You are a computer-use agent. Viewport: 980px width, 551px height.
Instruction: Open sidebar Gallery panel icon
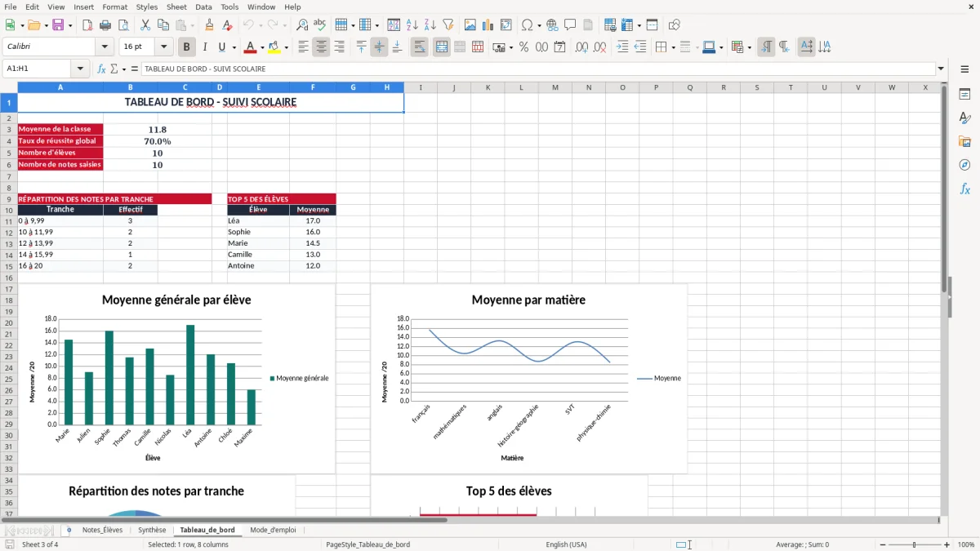964,141
